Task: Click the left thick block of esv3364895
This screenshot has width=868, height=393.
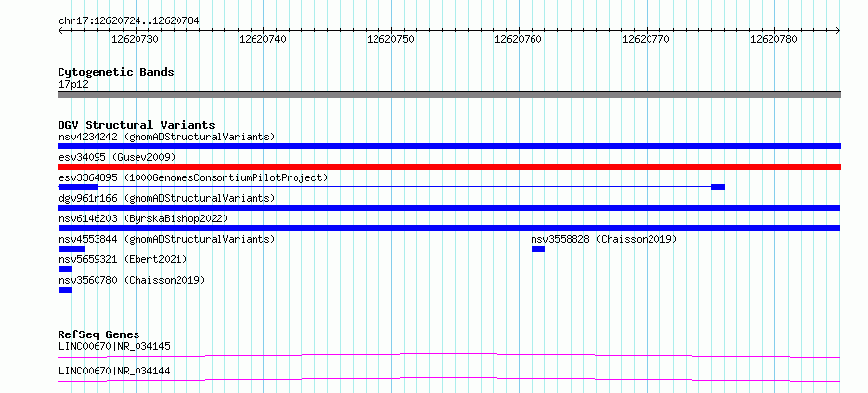Action: coord(77,187)
